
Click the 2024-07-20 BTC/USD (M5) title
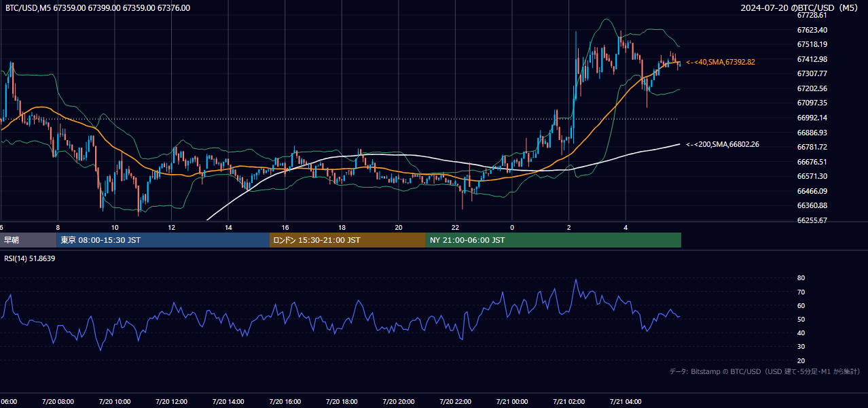(801, 8)
